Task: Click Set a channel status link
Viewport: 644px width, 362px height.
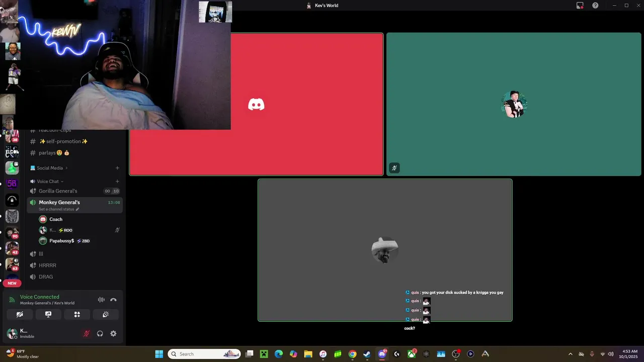Action: [x=58, y=209]
